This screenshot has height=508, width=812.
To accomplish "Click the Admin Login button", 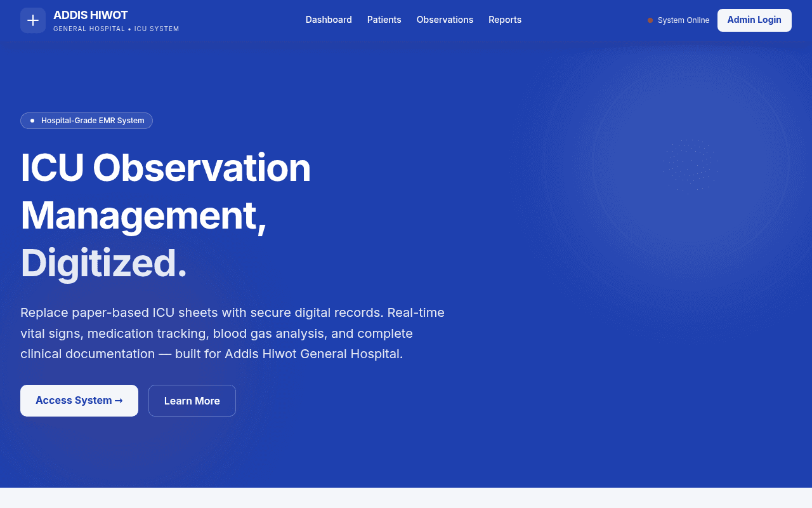I will (x=754, y=20).
